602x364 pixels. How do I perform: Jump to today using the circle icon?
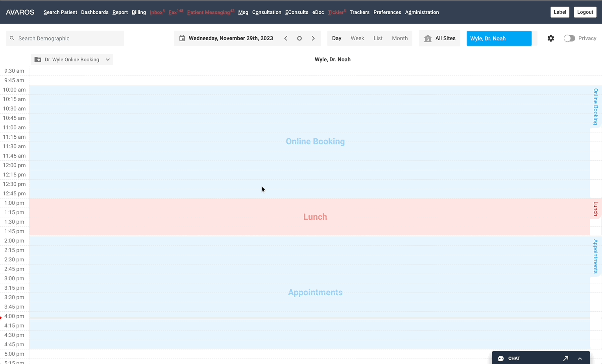click(299, 38)
